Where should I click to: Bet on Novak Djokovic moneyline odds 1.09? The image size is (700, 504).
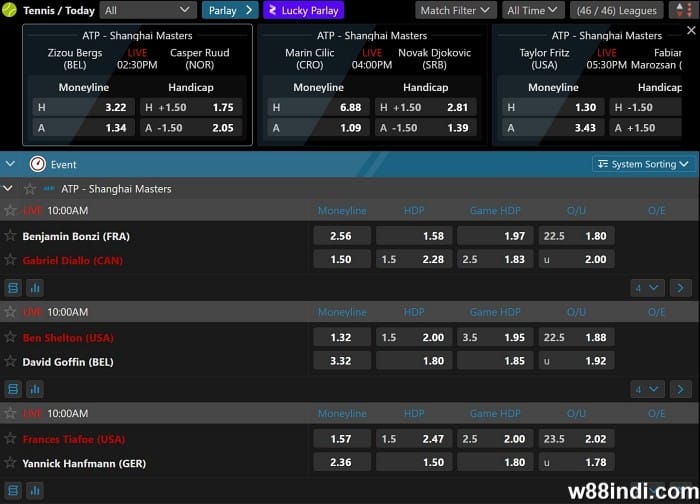click(x=318, y=128)
